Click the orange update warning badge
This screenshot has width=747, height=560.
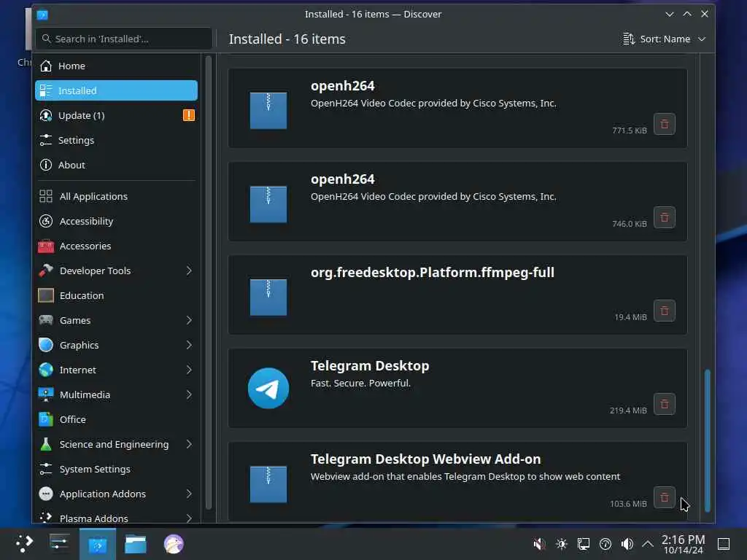click(189, 115)
